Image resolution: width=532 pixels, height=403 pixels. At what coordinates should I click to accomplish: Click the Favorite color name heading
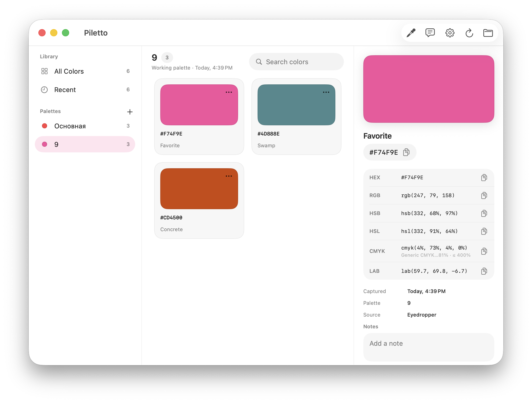378,136
